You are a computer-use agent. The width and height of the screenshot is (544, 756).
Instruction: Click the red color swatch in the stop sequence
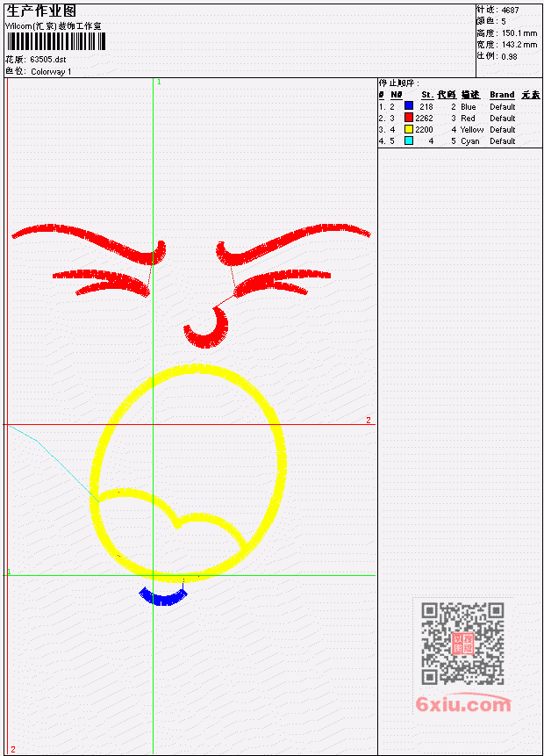tap(409, 117)
